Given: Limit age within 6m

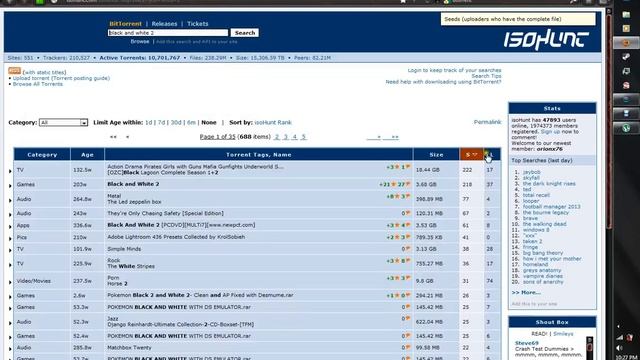Looking at the screenshot, I should pyautogui.click(x=191, y=122).
